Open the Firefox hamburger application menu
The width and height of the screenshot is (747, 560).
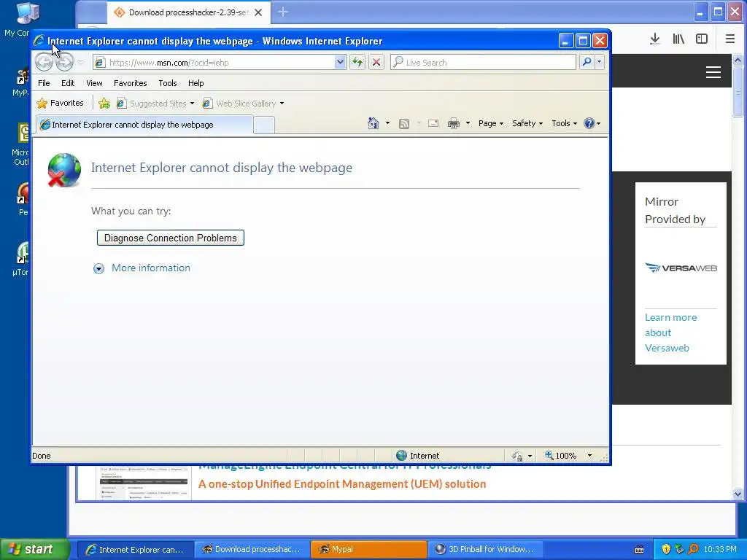coord(729,39)
